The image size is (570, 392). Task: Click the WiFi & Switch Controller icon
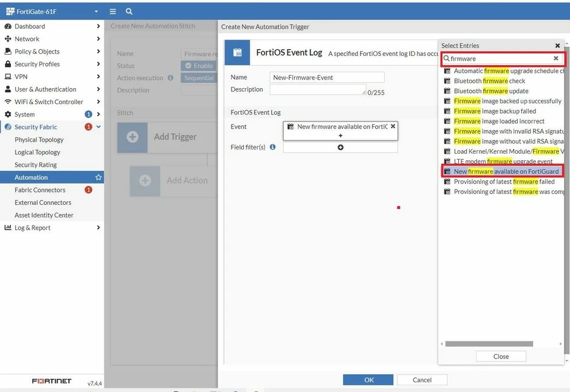8,102
